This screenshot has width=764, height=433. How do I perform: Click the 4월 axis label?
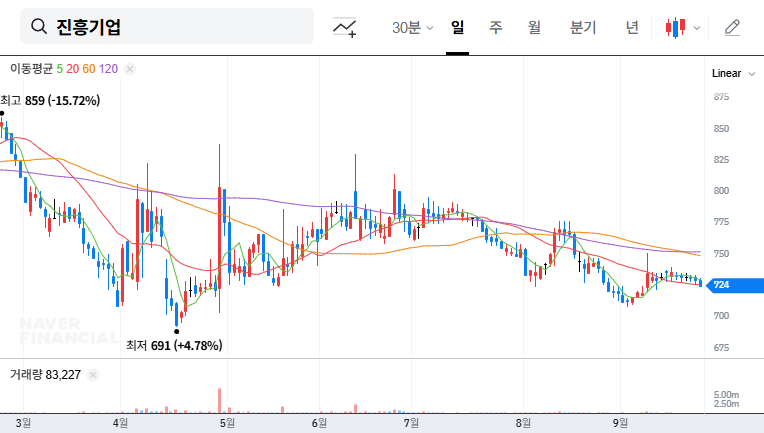pos(120,423)
